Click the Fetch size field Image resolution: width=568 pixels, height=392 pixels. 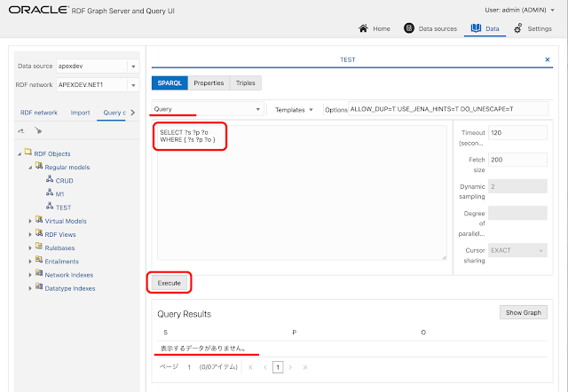tap(517, 160)
